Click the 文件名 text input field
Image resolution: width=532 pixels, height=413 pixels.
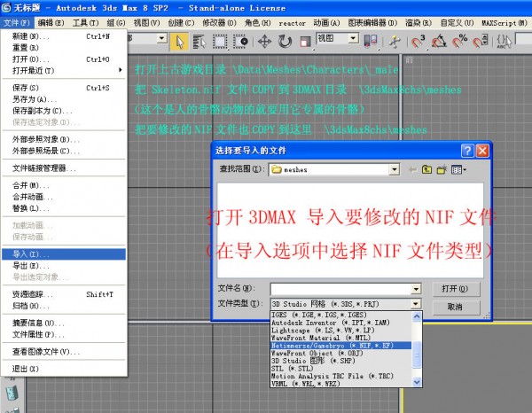(x=340, y=289)
